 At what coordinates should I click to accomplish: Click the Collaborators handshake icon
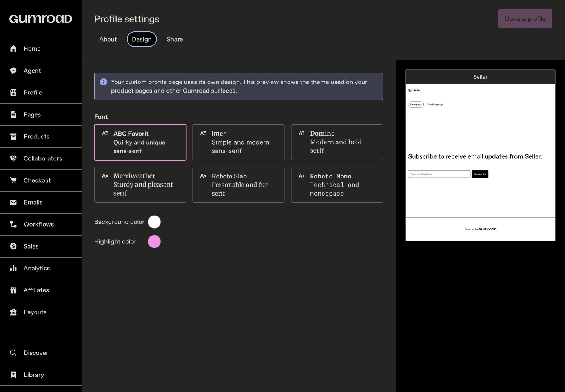point(13,158)
